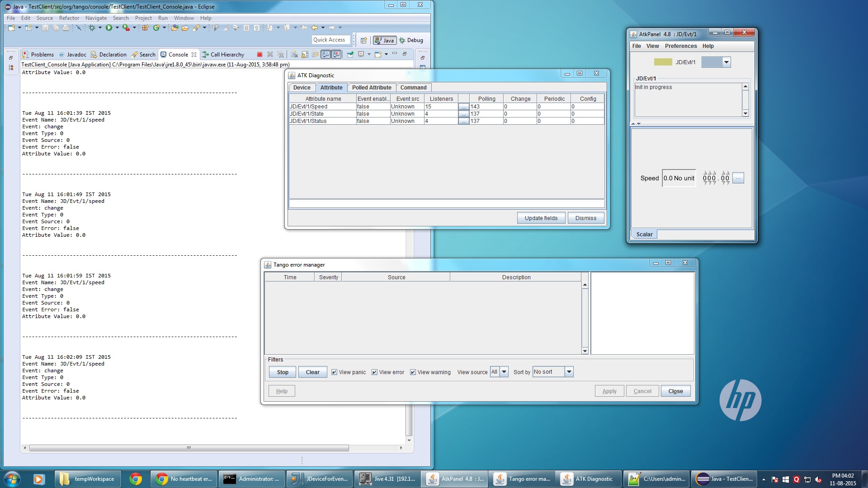Toggle the Scroll Lock console icon
Screen dimensions: 868x488
[305, 54]
